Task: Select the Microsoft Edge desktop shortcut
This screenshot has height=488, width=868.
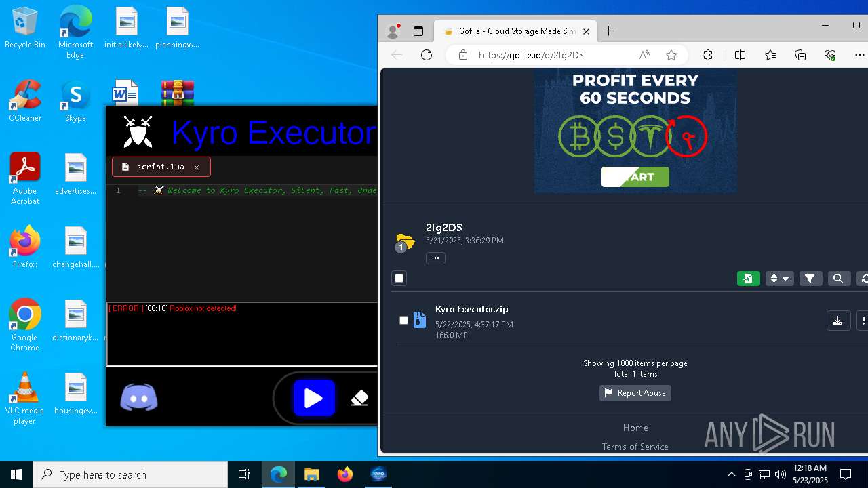Action: [x=75, y=33]
